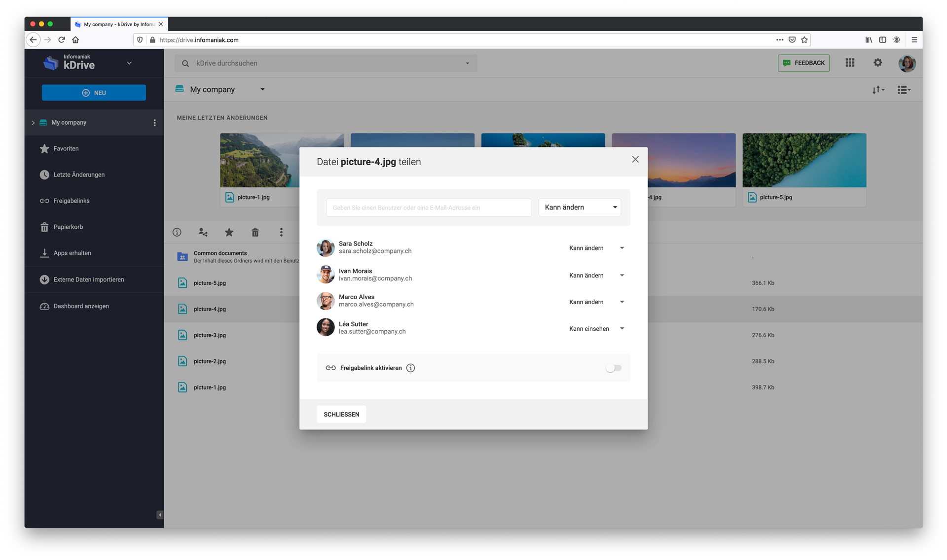
Task: Click the favorite star icon in the action bar
Action: pos(229,232)
